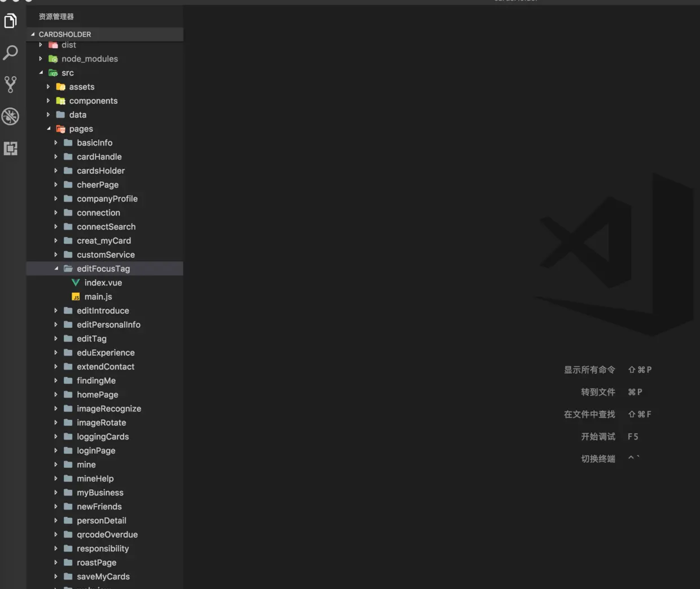
Task: Open index.vue file
Action: point(105,283)
